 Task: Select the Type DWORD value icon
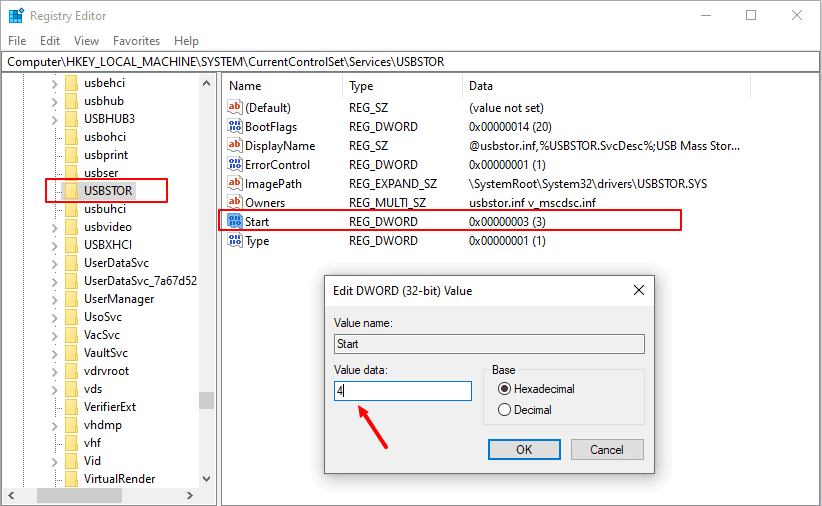234,240
